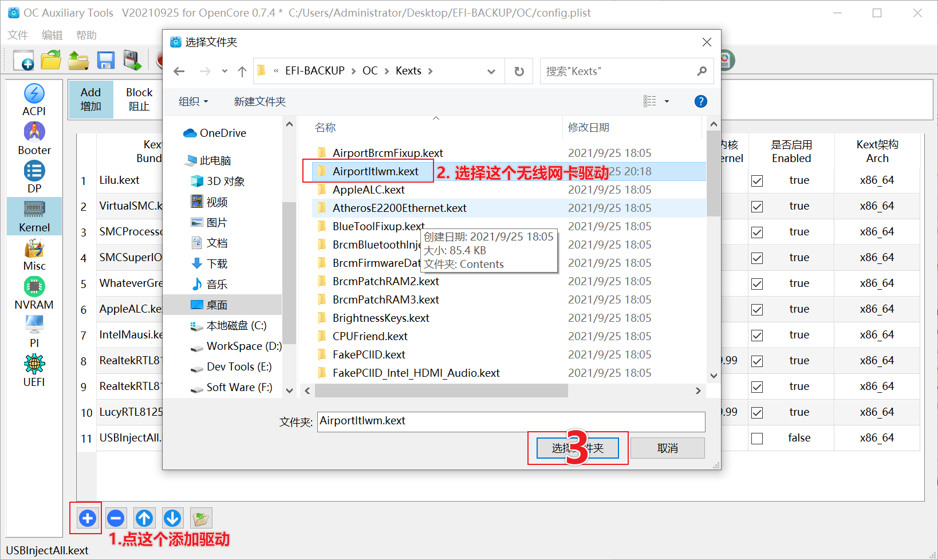The height and width of the screenshot is (560, 938).
Task: Toggle Enabled checkbox for IntelMausi row 7
Action: click(x=757, y=336)
